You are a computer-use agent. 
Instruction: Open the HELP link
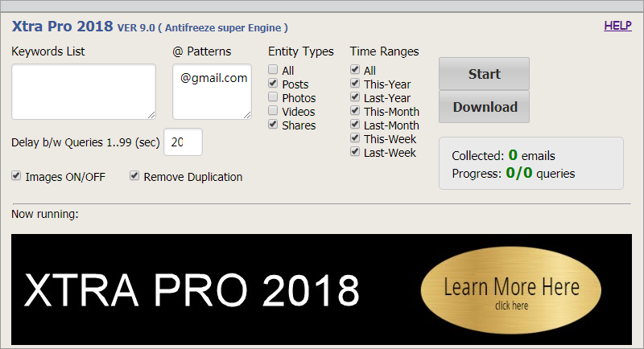click(x=617, y=26)
